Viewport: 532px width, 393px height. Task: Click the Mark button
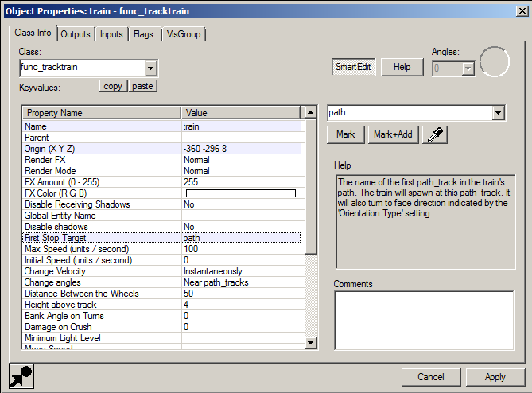(x=346, y=134)
